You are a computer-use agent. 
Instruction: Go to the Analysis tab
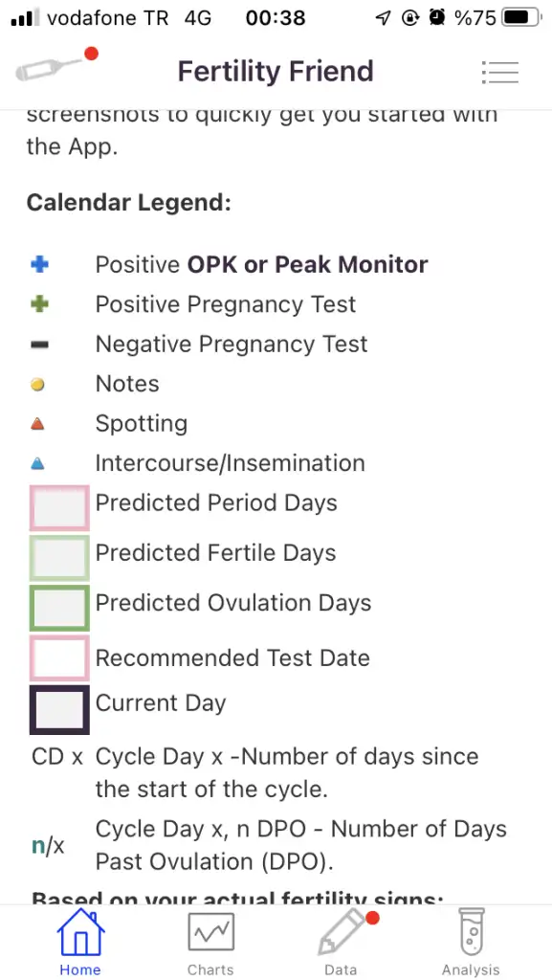[x=471, y=943]
